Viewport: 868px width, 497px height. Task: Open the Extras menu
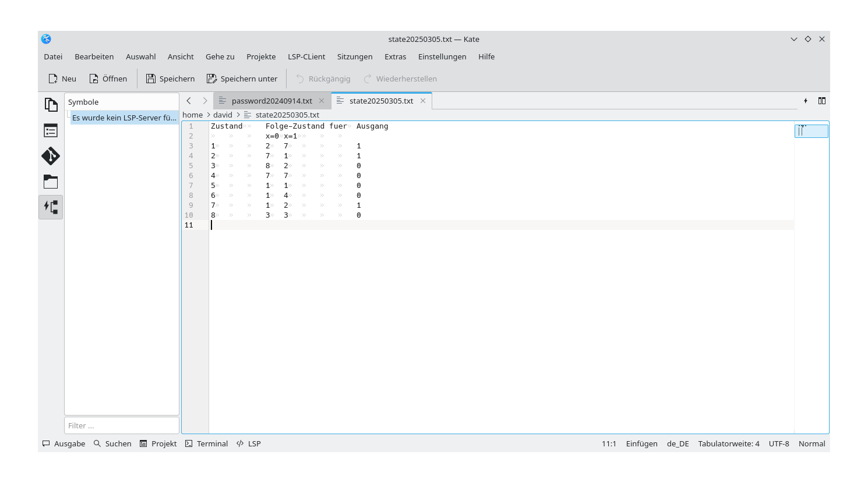395,56
